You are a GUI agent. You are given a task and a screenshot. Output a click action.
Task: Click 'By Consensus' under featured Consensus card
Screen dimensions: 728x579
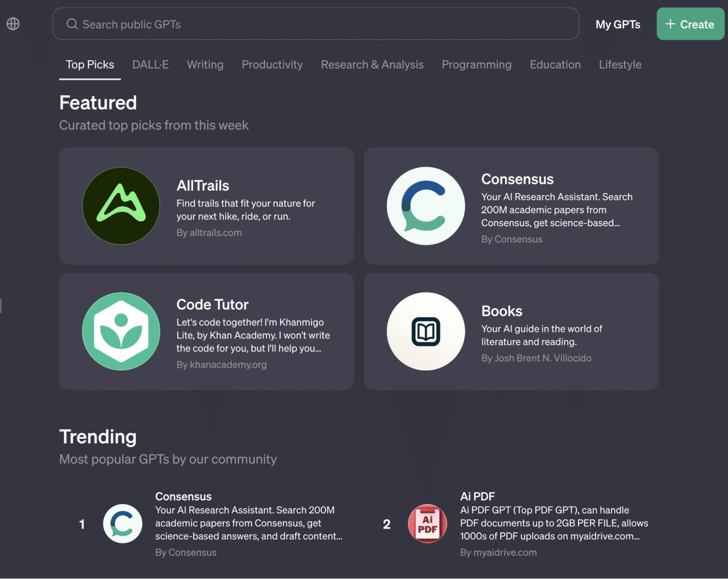tap(512, 239)
